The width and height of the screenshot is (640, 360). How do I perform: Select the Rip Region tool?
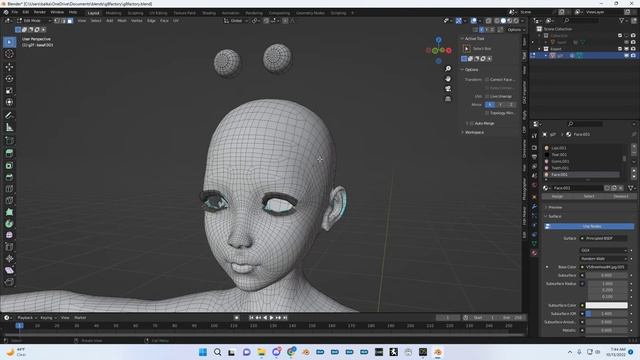point(9,282)
